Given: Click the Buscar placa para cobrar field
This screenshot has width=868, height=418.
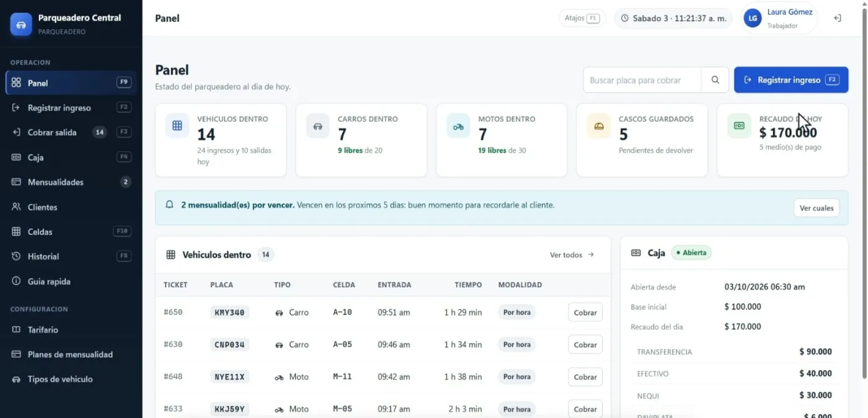Looking at the screenshot, I should (642, 80).
